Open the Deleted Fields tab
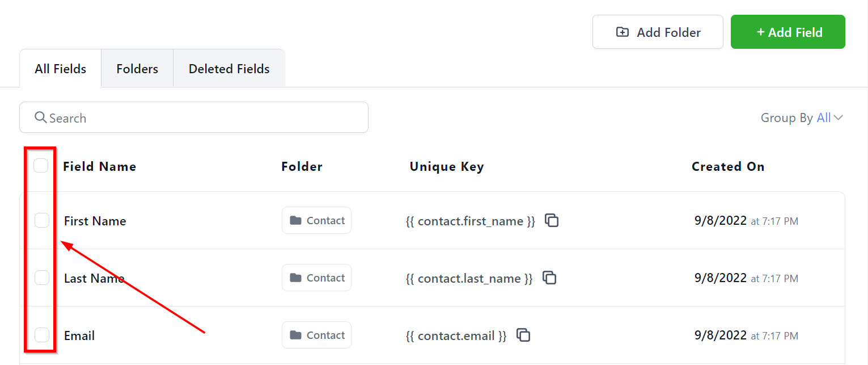 click(x=229, y=69)
